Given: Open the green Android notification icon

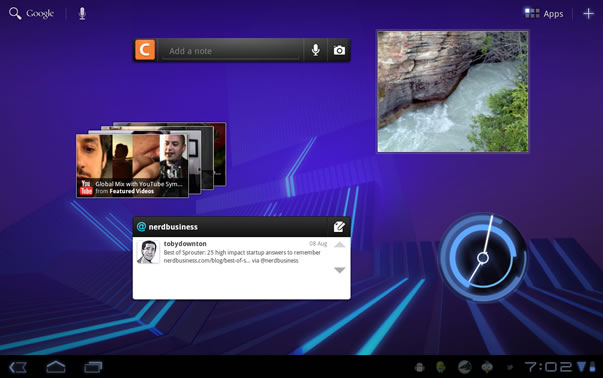Looking at the screenshot, I should point(441,367).
